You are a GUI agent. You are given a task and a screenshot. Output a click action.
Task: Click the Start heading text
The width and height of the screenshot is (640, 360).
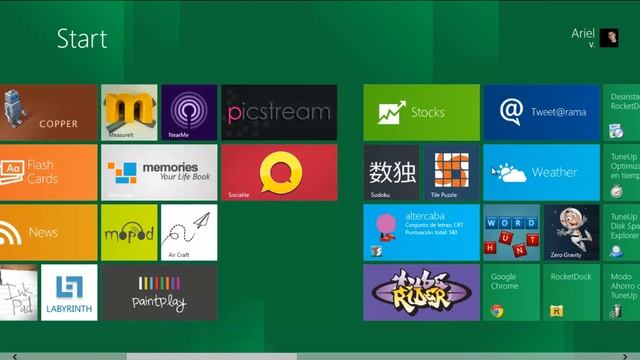coord(82,39)
